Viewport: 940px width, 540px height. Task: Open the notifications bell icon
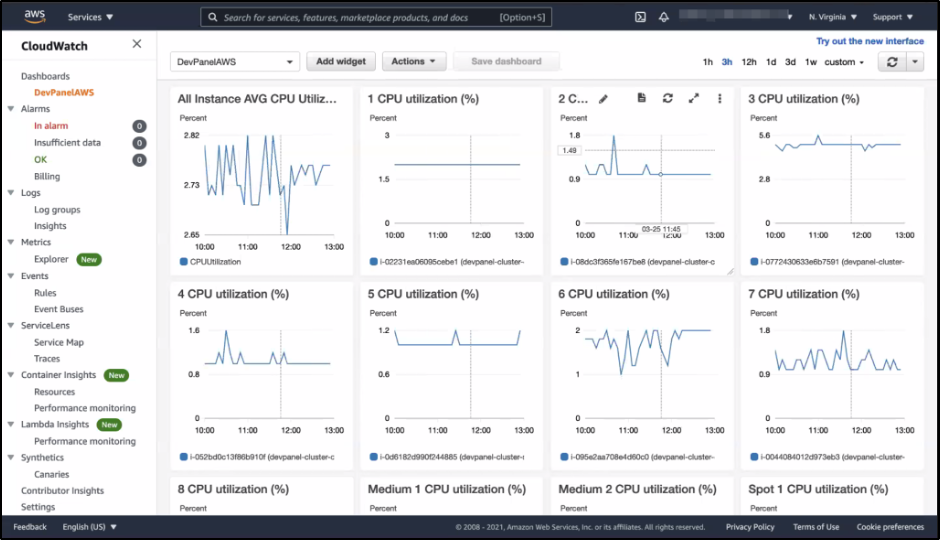(664, 17)
